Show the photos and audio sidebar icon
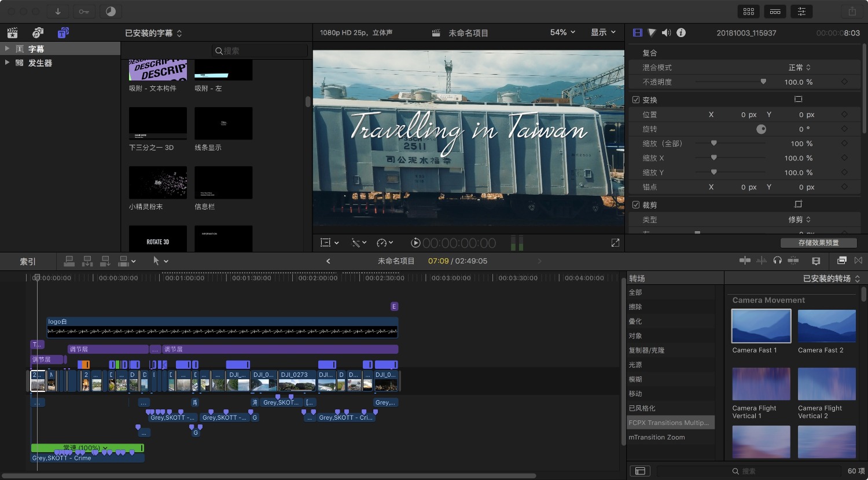 point(38,33)
